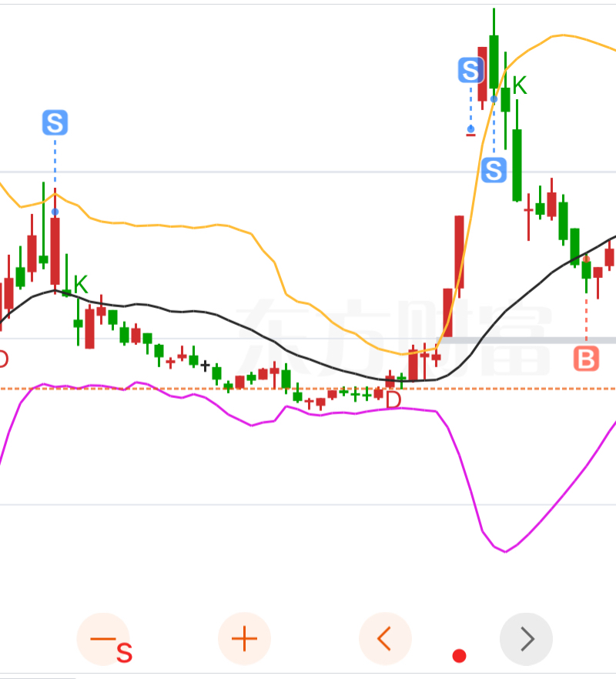
Task: Tap the magenta lower band trough
Action: [x=505, y=551]
